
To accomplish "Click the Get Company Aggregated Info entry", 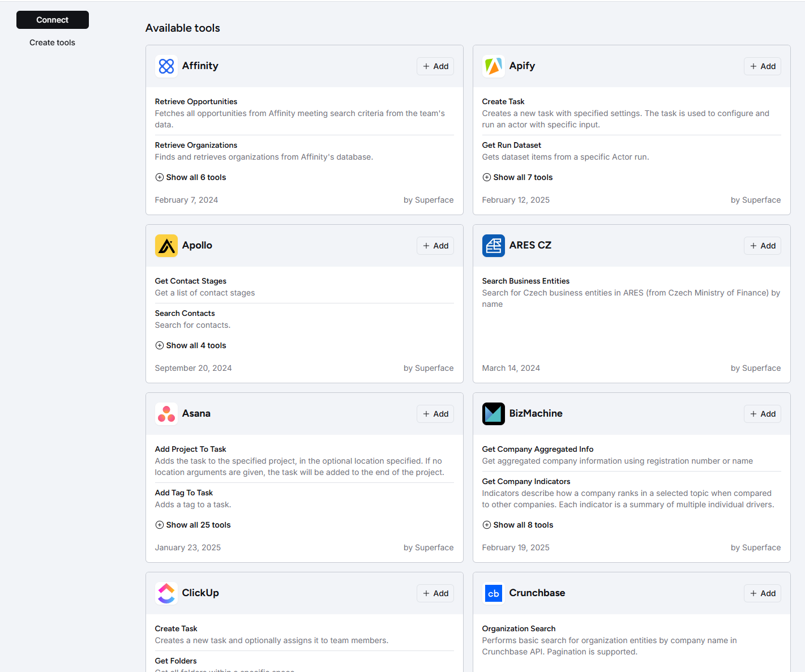I will pyautogui.click(x=537, y=449).
